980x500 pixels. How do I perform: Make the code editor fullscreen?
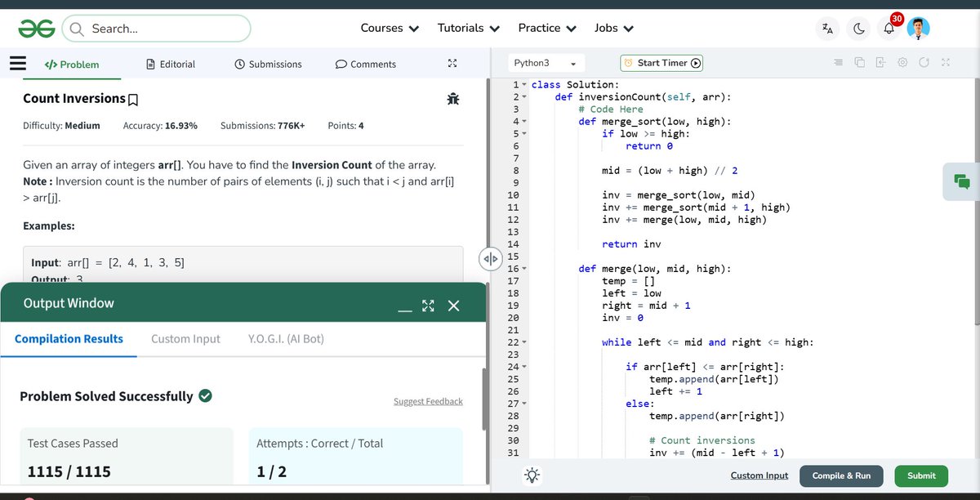[x=945, y=63]
